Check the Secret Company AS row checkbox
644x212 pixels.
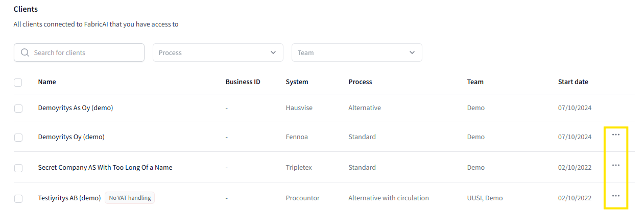tap(18, 168)
